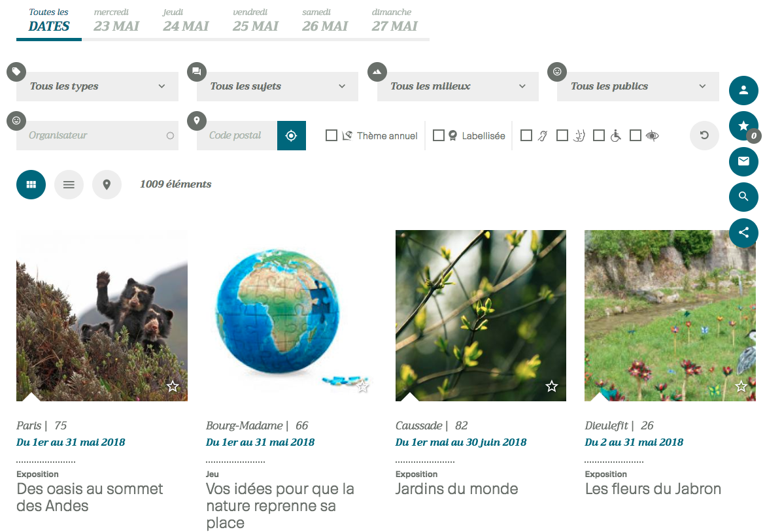Check the visual impairment accessibility checkbox
The height and width of the screenshot is (532, 765).
(636, 135)
